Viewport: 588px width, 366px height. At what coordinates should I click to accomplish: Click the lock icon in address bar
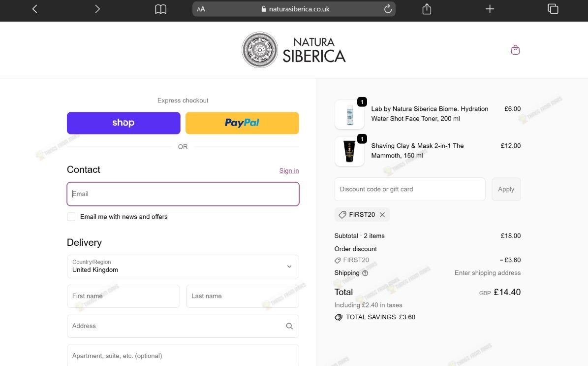coord(264,9)
